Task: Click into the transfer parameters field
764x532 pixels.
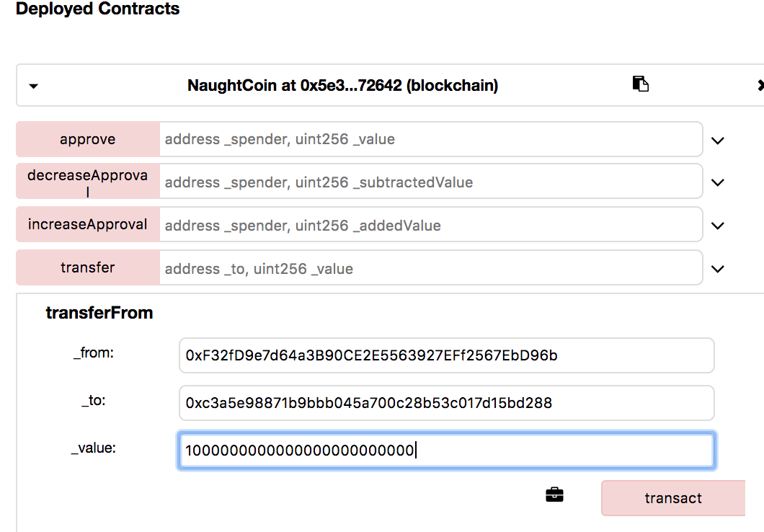Action: point(430,269)
